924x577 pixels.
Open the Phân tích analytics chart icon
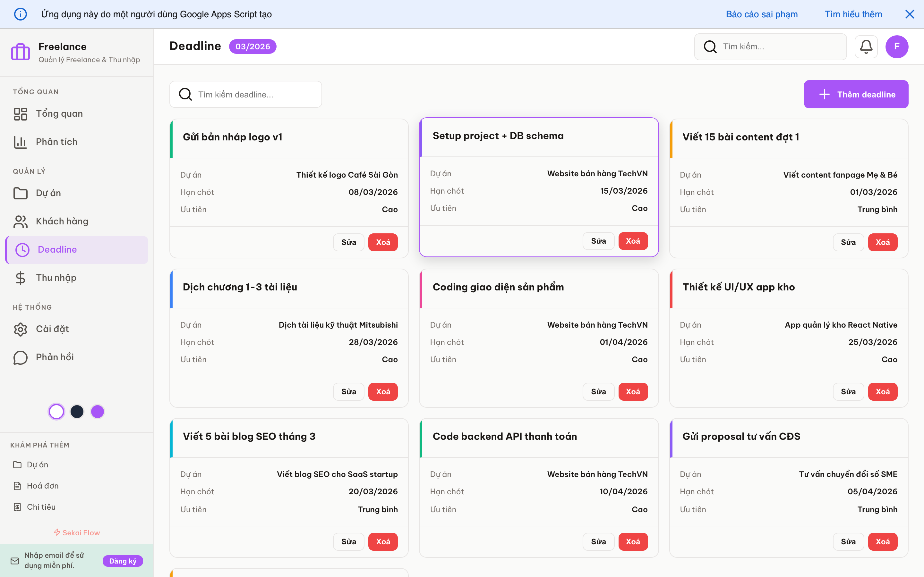click(20, 142)
